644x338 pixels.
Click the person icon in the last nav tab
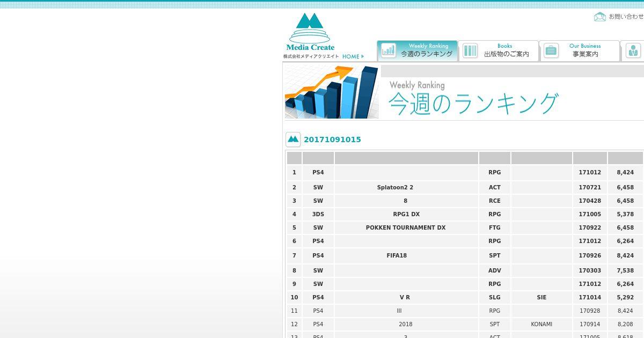point(633,50)
